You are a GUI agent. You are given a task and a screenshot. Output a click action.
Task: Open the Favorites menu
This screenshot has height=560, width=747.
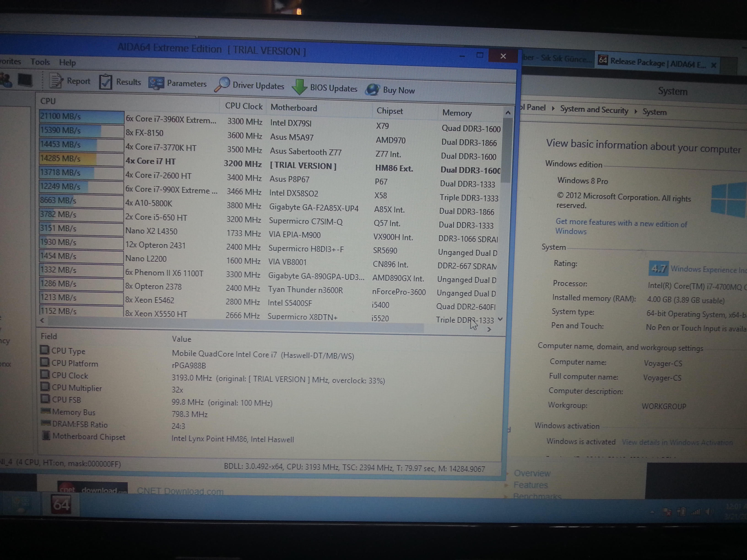click(11, 62)
